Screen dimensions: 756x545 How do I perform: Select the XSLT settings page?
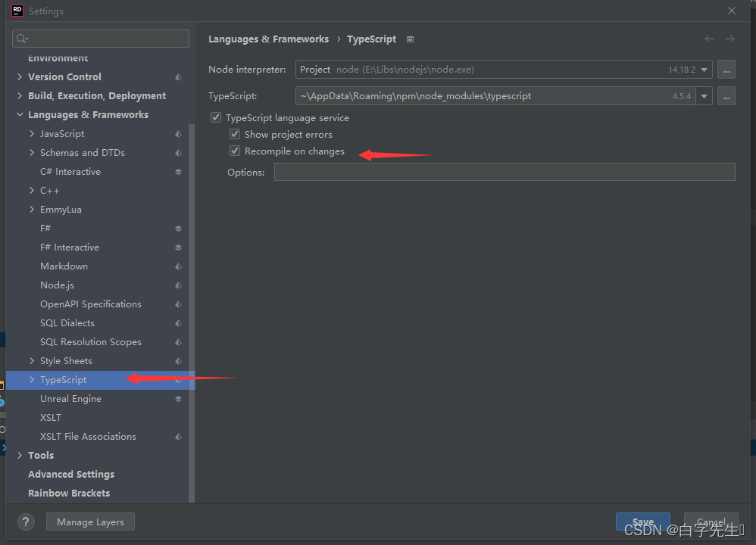click(x=51, y=417)
